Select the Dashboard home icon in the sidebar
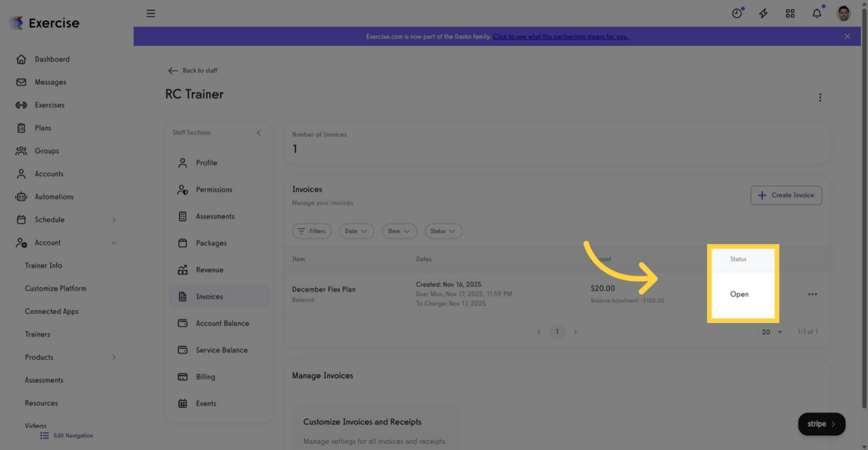The width and height of the screenshot is (868, 450). [x=22, y=58]
